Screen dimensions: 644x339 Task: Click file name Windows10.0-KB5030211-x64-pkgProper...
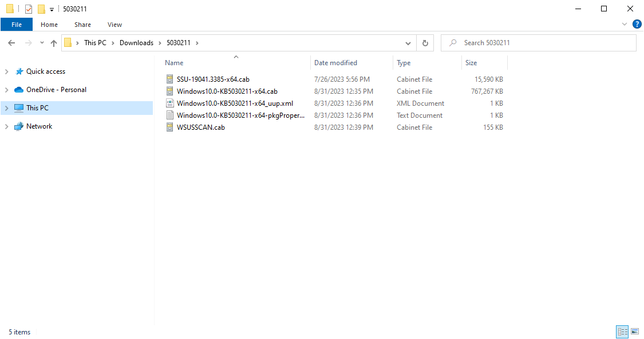coord(240,115)
